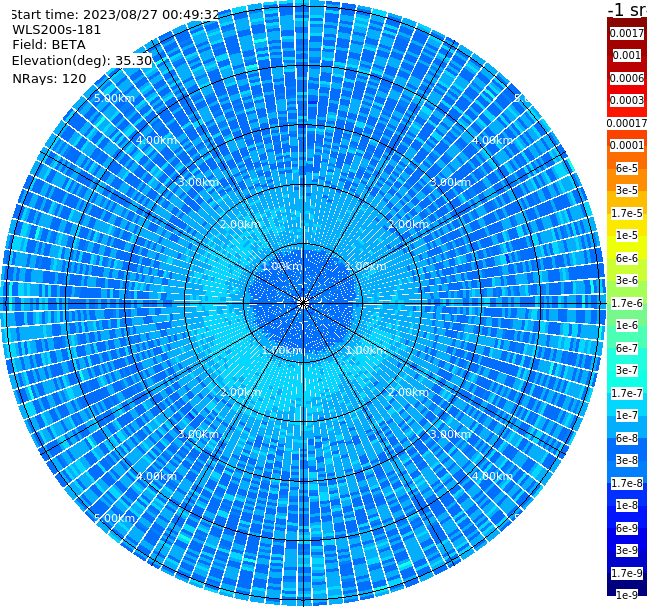Click the 3.00km label in lower-left quadrant
647x607 pixels.
point(198,434)
